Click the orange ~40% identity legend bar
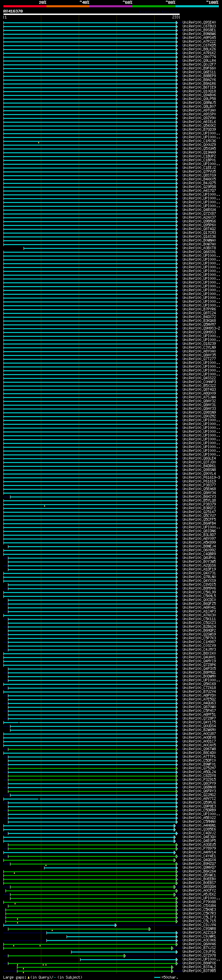 pos(68,7)
